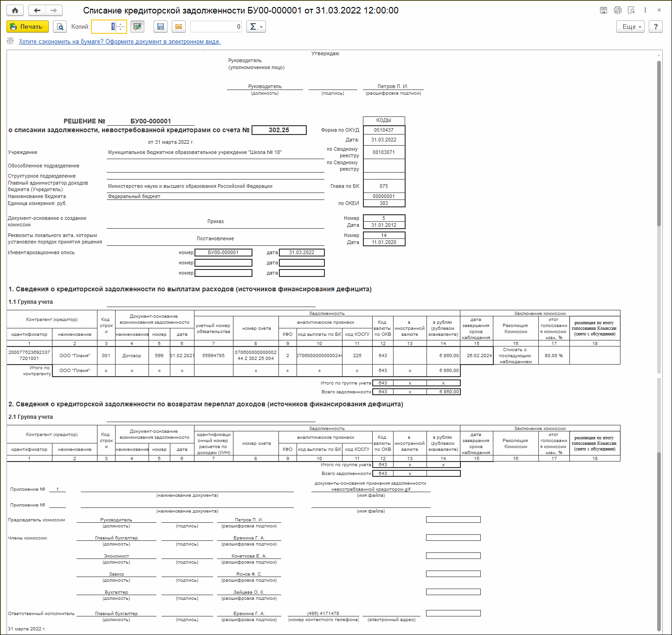Click the order date 31.01.2012
Image resolution: width=672 pixels, height=635 pixels.
click(x=384, y=225)
